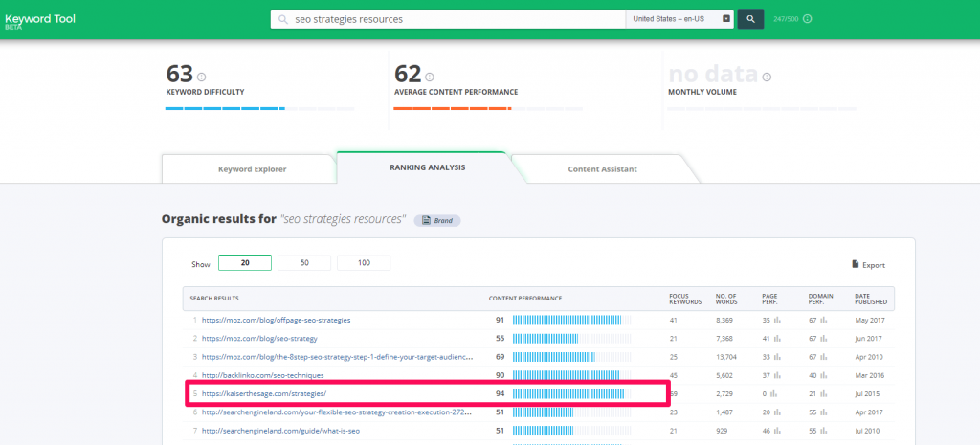Image resolution: width=980 pixels, height=445 pixels.
Task: Click the Jul 2015 date cell
Action: click(x=868, y=393)
